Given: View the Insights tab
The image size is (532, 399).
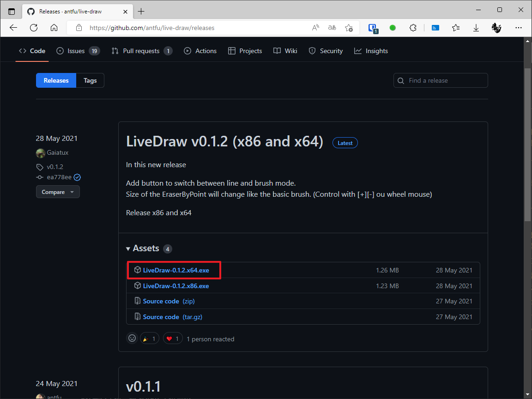Looking at the screenshot, I should point(371,51).
